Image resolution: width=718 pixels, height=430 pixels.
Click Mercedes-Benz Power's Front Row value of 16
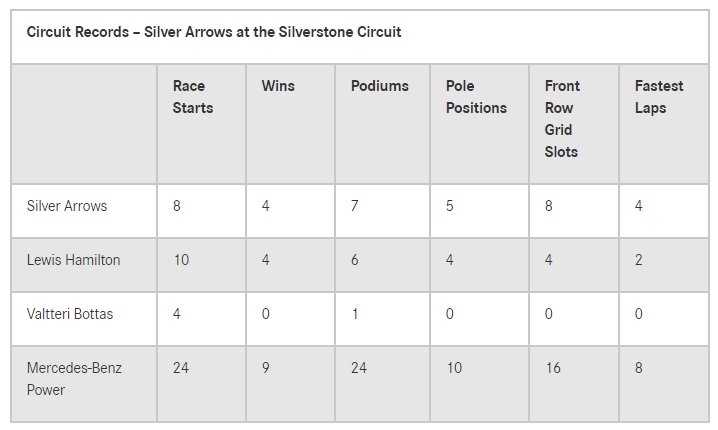click(553, 368)
